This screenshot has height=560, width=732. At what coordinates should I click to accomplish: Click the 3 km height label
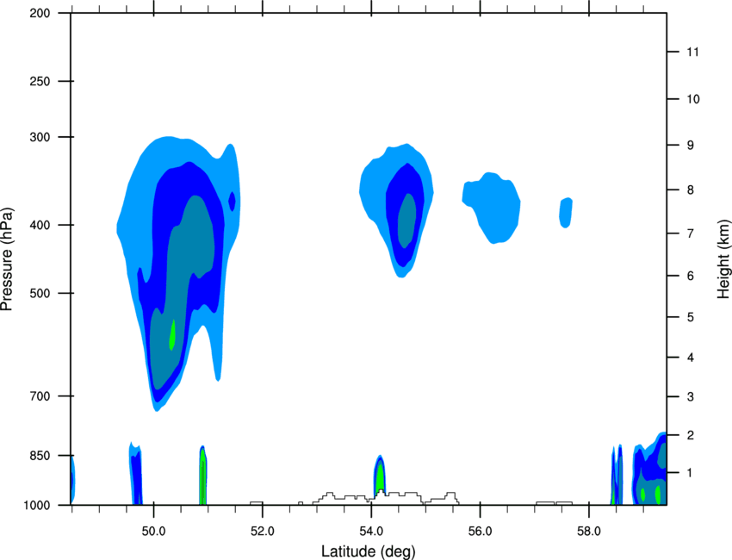(691, 397)
